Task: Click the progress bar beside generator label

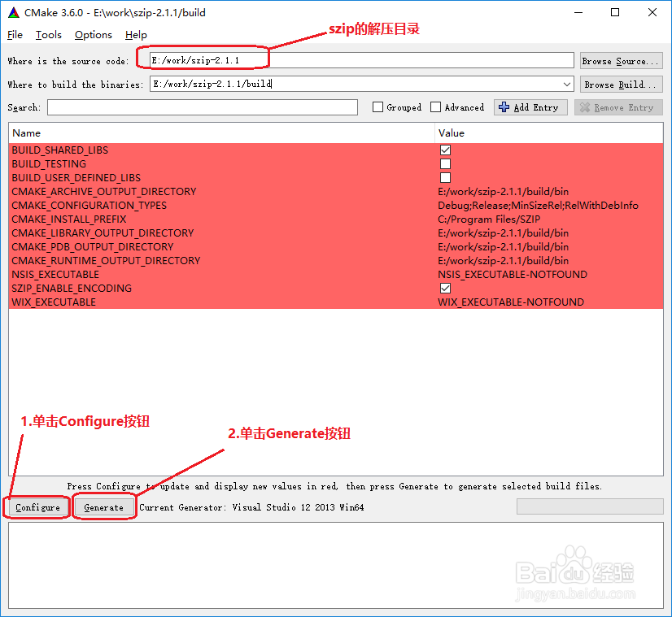Action: point(590,506)
